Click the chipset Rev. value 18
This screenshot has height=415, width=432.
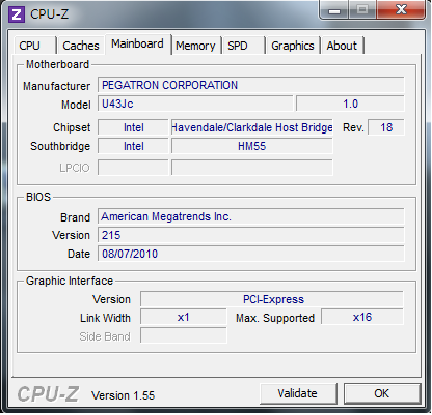coord(386,127)
